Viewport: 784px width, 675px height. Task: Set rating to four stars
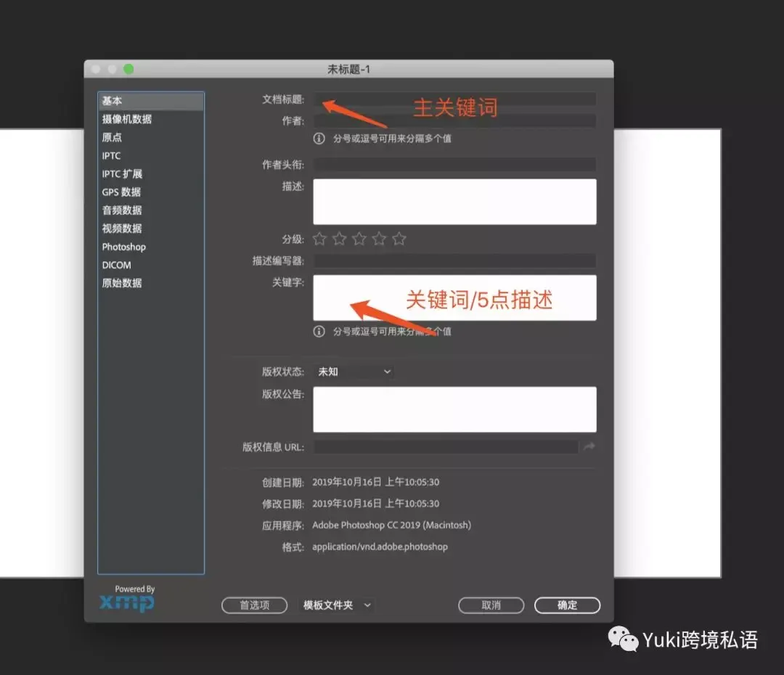tap(379, 239)
